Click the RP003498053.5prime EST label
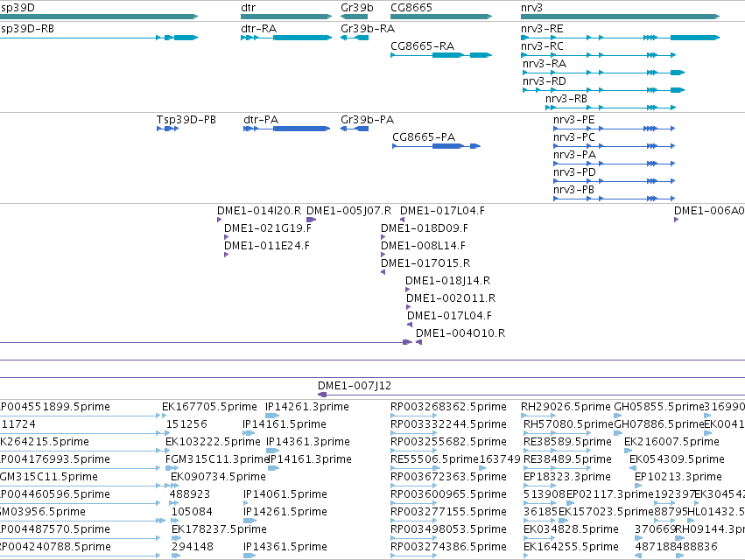Viewport: 745px width, 560px height. click(x=448, y=529)
